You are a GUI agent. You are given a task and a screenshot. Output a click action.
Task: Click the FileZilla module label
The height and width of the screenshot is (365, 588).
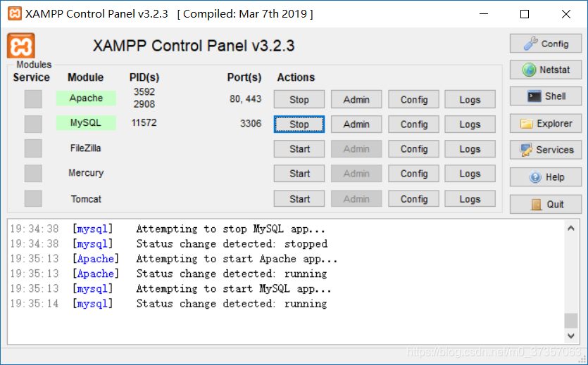point(85,148)
